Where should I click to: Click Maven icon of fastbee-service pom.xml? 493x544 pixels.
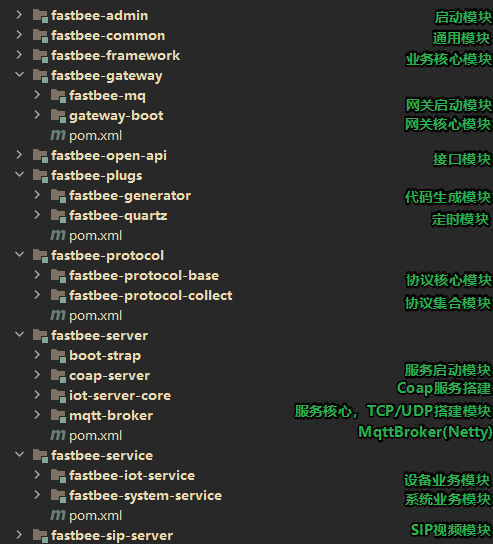pos(58,515)
